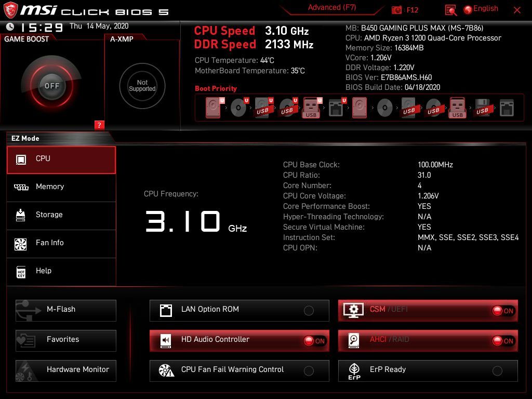This screenshot has width=532, height=399.
Task: Click the ErP leaf icon
Action: [x=354, y=371]
